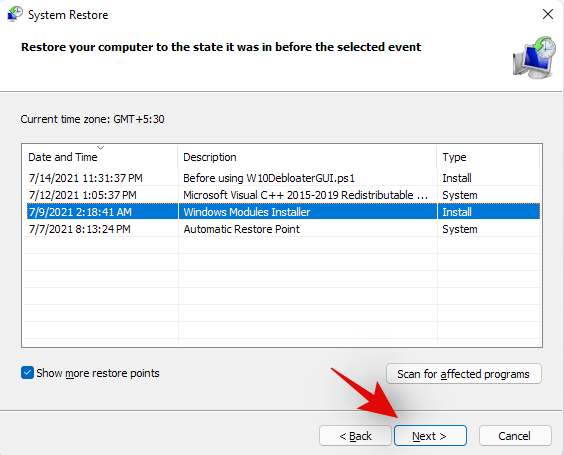Click the Before using W10DebloaterGUI.ps1 description

coord(269,178)
